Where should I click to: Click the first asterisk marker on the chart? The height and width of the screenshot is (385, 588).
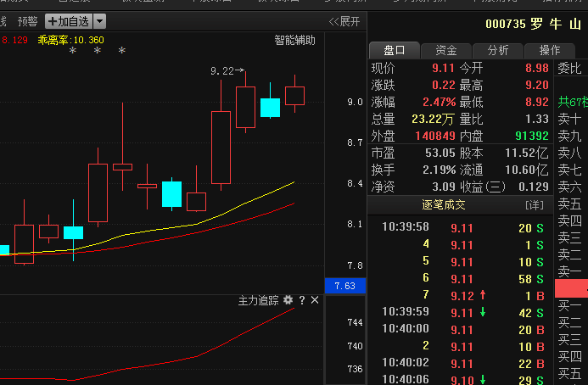click(x=73, y=51)
